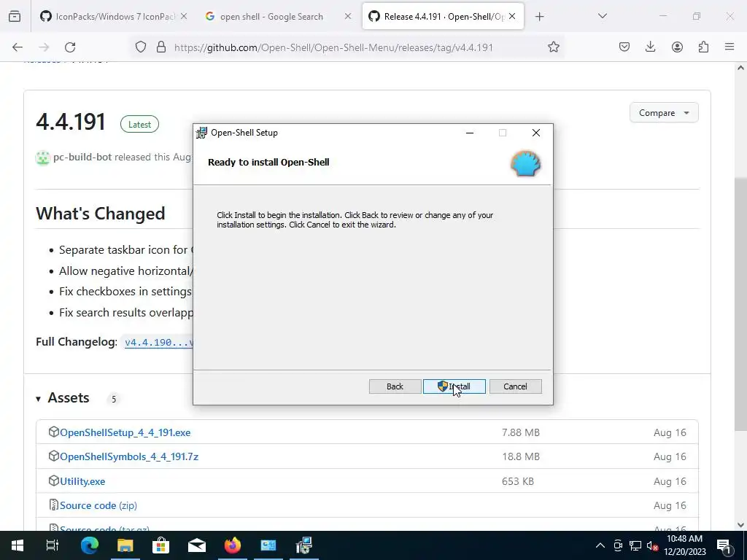747x560 pixels.
Task: Click the Latest release badge
Action: tap(139, 124)
